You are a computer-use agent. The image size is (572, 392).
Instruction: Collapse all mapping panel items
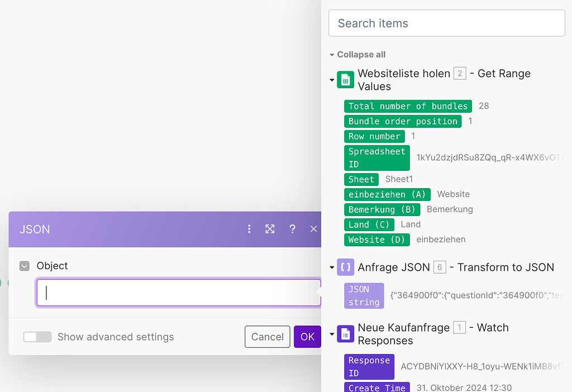point(357,54)
